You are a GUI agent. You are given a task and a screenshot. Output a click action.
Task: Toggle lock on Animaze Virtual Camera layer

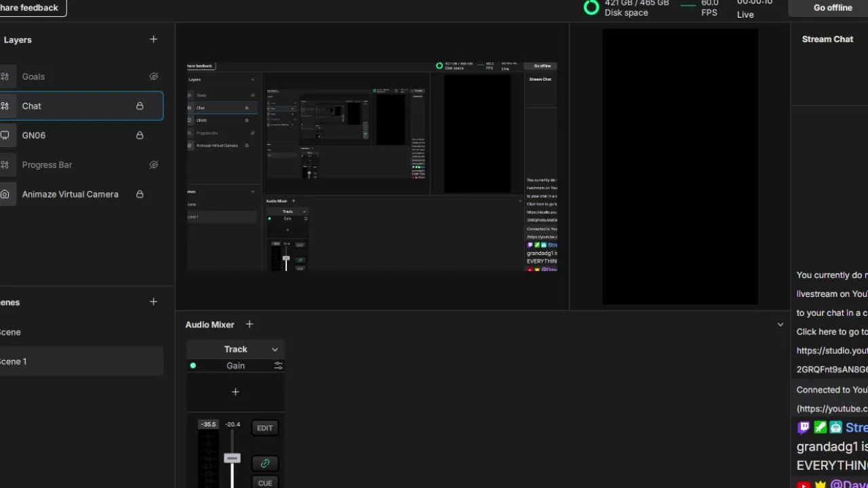[140, 194]
